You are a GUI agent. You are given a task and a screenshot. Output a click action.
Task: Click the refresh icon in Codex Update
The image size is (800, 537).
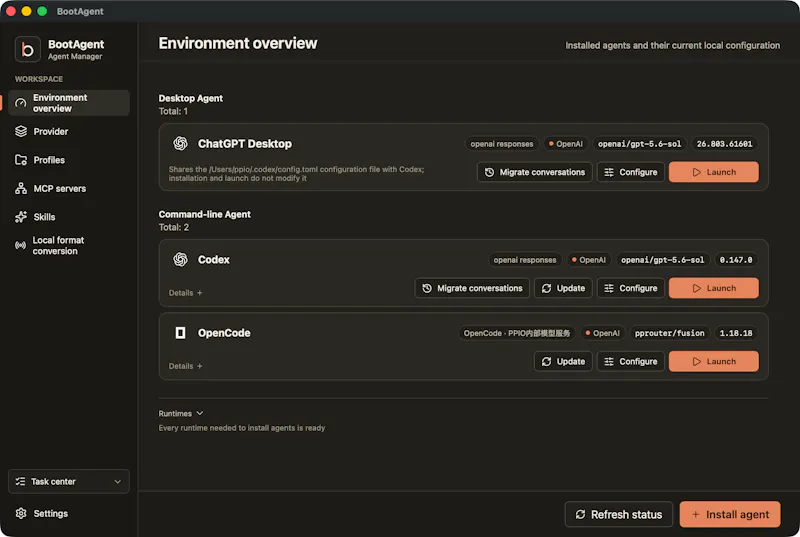pos(546,288)
